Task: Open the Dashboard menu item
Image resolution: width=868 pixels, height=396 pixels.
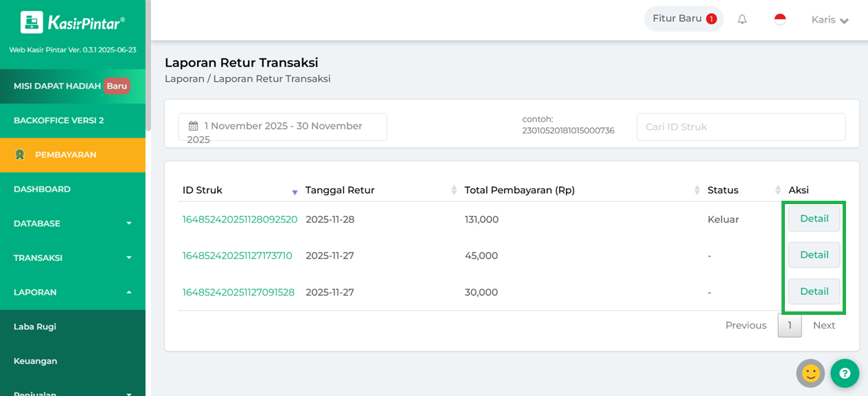Action: tap(42, 189)
